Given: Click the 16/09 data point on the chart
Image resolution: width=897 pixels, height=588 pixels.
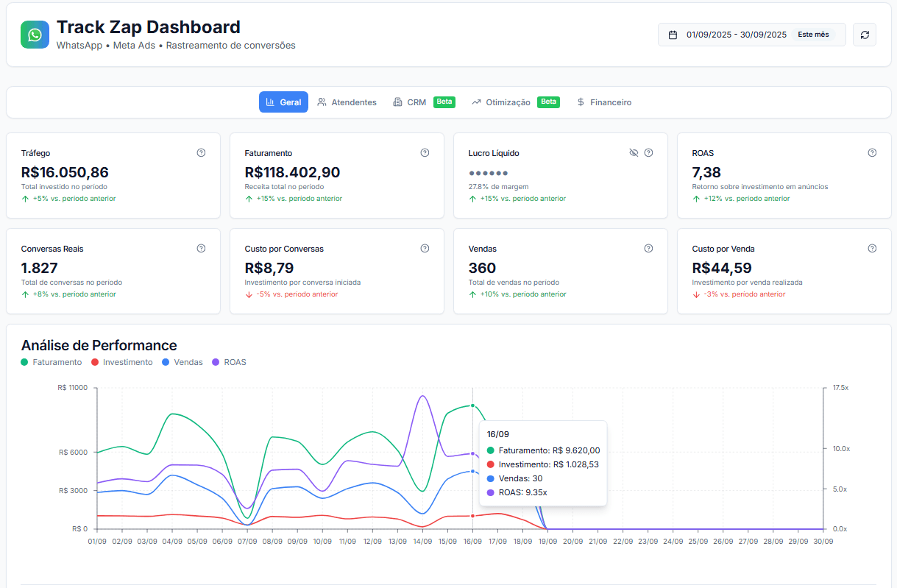Looking at the screenshot, I should coord(472,405).
